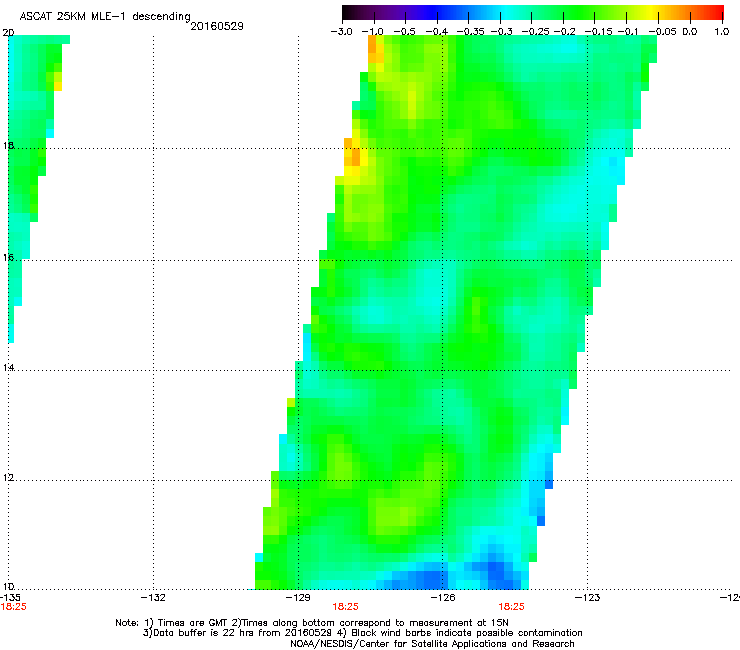
Task: Click the title "ASCAT 25KM MLE-1 descending"
Action: pos(105,17)
